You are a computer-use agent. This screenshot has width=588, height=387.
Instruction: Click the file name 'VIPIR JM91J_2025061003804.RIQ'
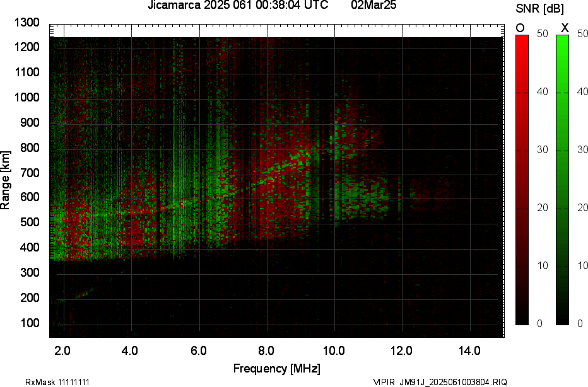coord(440,382)
